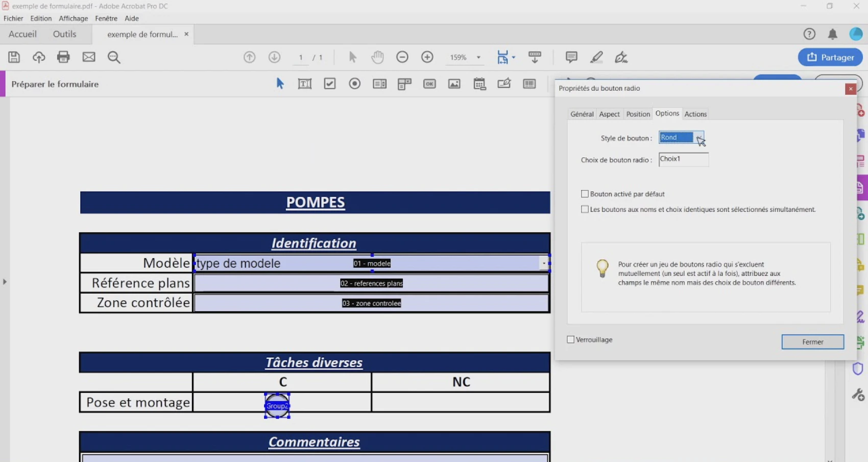
Task: Open the Fenêtre menu
Action: point(106,18)
